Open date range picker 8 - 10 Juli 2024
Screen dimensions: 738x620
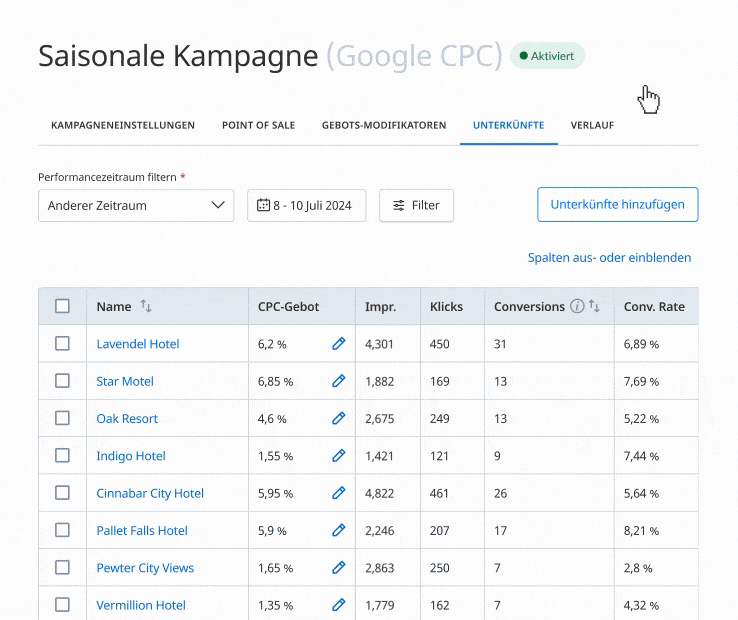(306, 205)
